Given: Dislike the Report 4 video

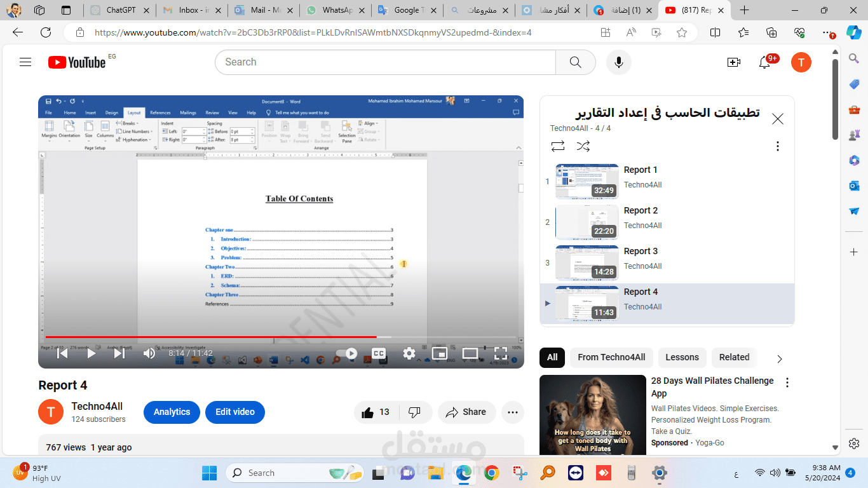Looking at the screenshot, I should click(x=414, y=412).
